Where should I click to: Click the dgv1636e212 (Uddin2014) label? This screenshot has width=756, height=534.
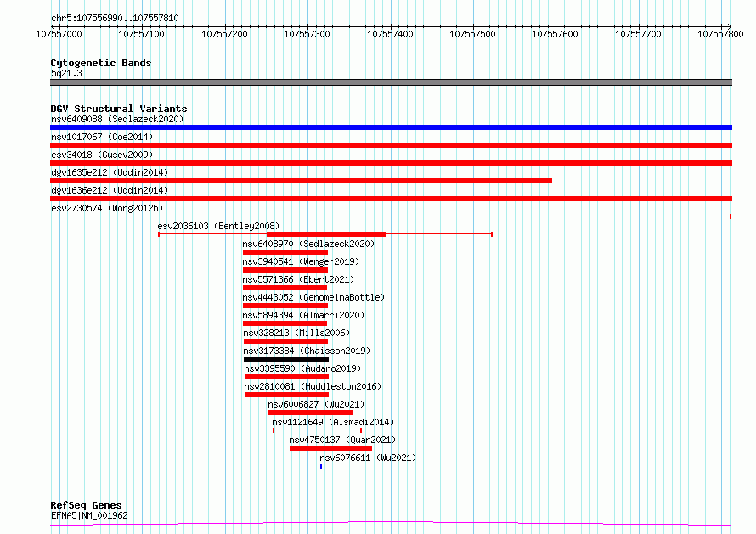pyautogui.click(x=110, y=190)
